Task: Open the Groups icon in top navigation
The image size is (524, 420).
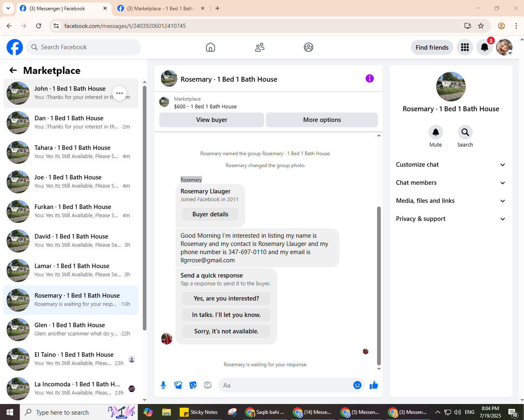Action: 309,47
